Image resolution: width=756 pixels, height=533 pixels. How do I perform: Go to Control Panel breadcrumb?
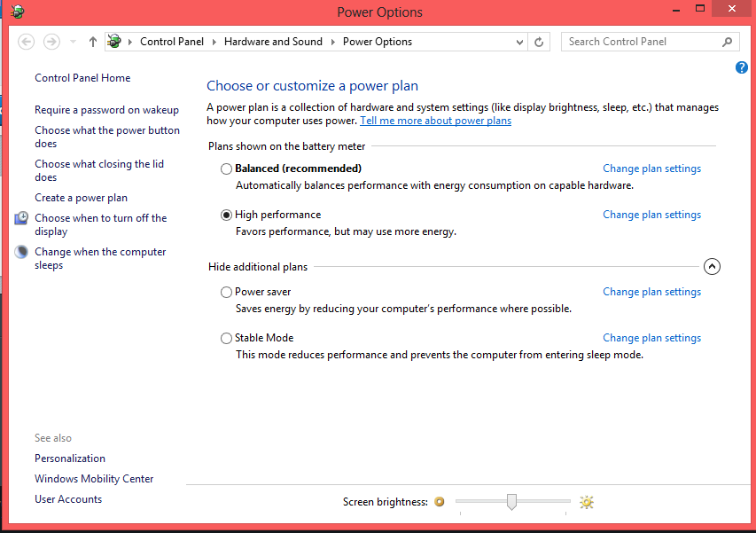[x=172, y=42]
